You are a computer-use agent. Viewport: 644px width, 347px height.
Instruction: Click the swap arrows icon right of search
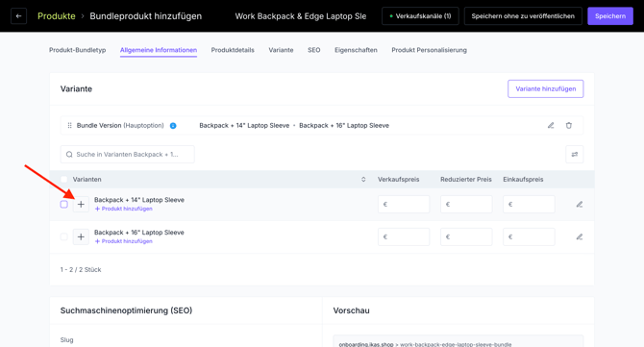pos(574,155)
